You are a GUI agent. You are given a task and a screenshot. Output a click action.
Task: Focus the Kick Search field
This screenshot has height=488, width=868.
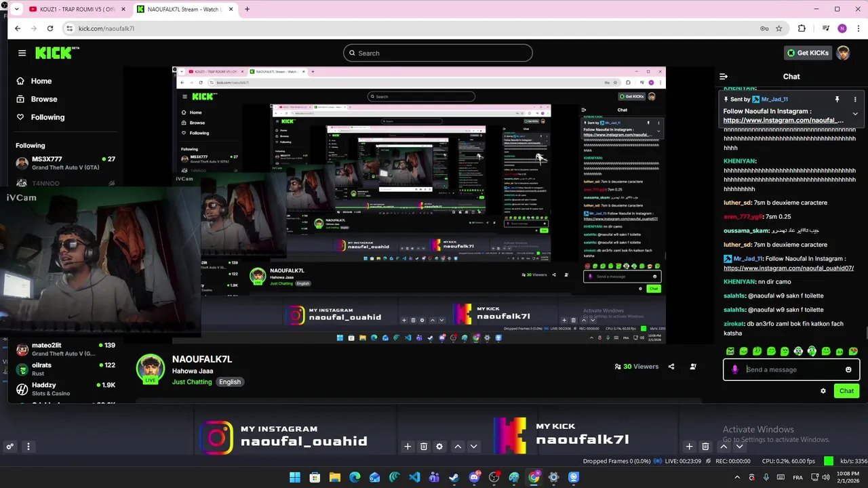pos(437,53)
